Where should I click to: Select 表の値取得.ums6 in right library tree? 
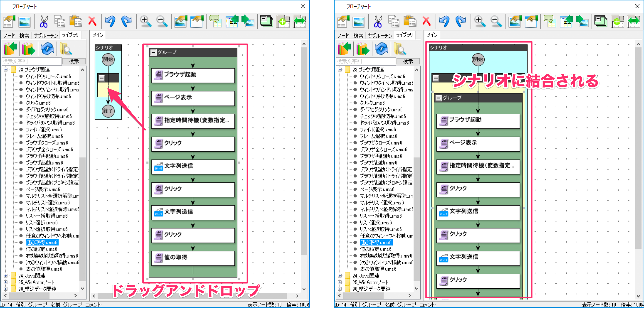click(378, 269)
